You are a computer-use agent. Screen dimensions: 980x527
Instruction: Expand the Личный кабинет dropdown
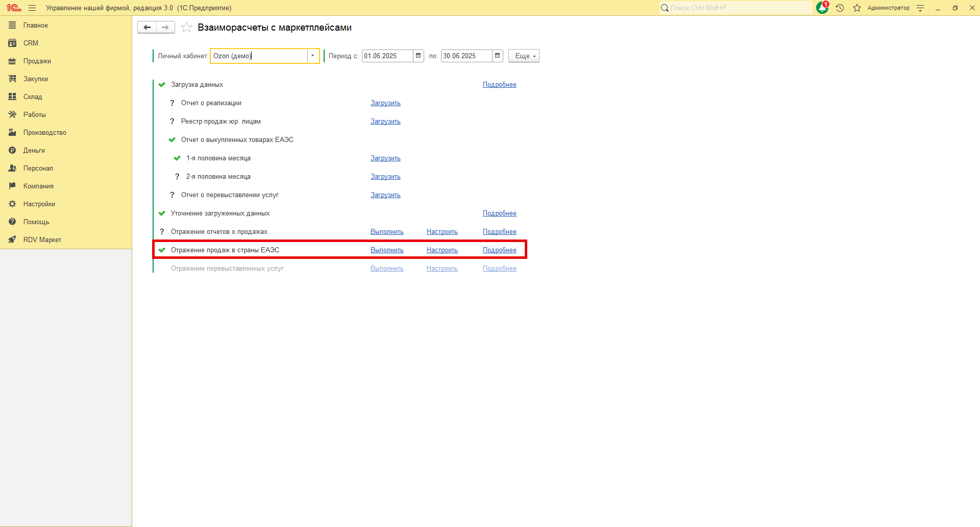point(312,56)
